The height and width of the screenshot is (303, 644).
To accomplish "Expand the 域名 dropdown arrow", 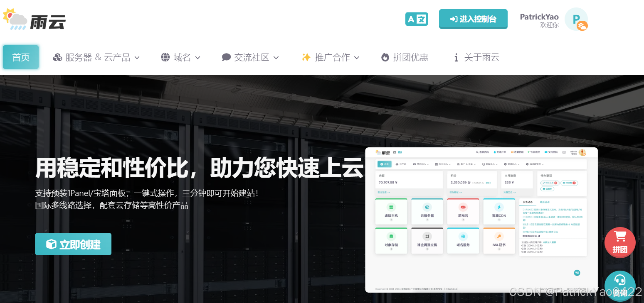I will (x=197, y=58).
